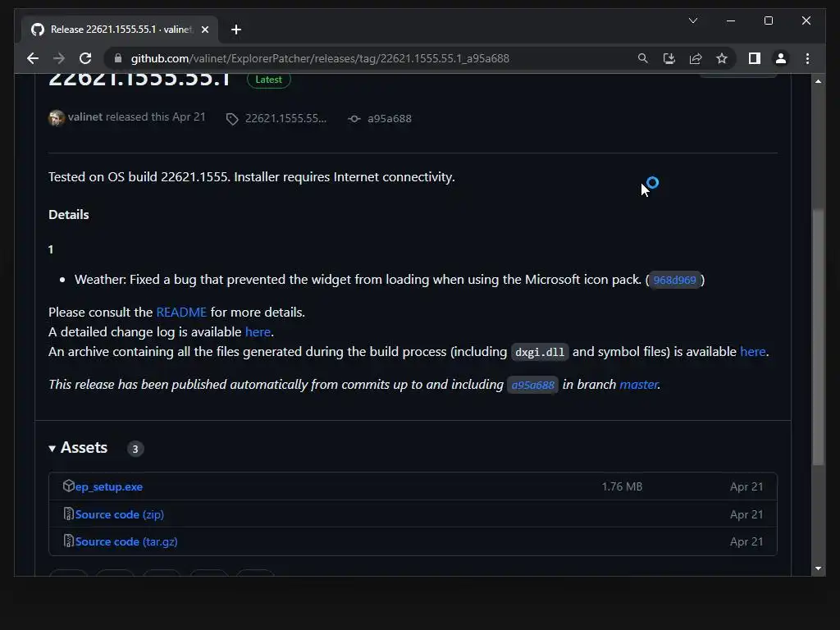This screenshot has height=630, width=840.
Task: Open the browser profile icon
Action: (x=781, y=58)
